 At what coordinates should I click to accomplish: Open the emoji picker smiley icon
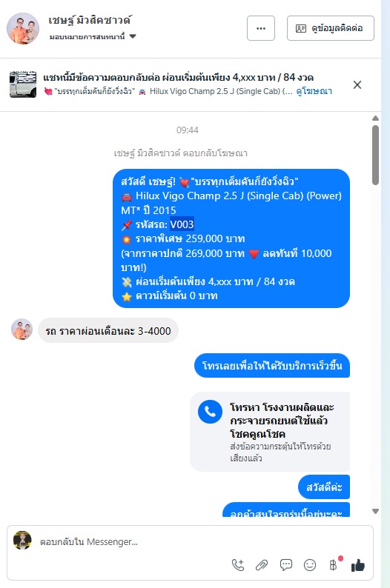pyautogui.click(x=310, y=565)
